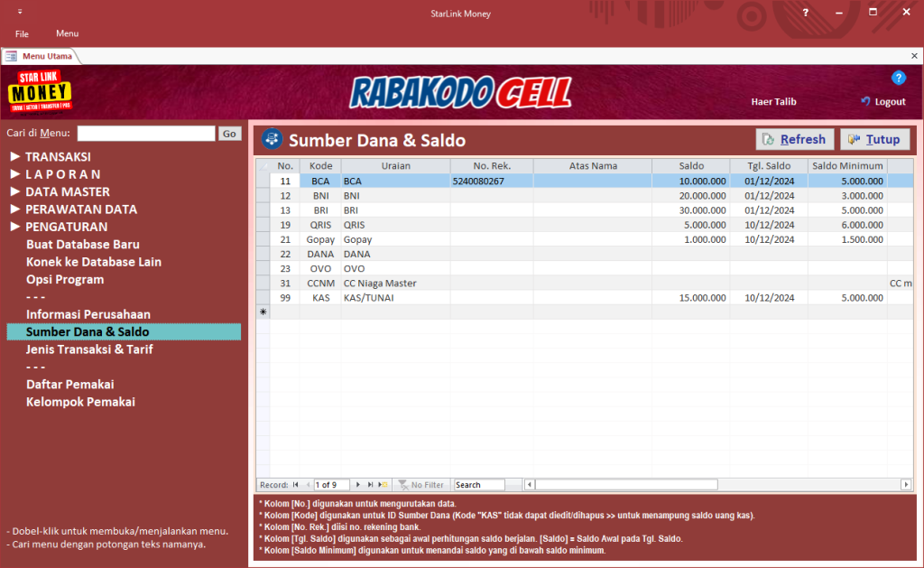Click the record Search box

point(478,485)
